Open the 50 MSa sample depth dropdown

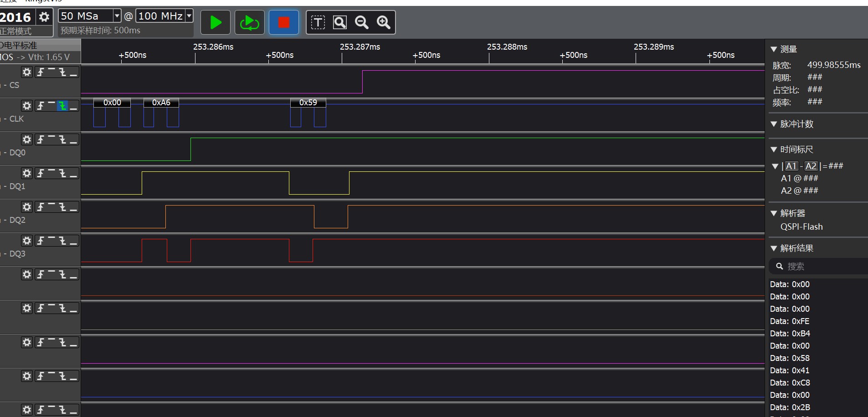(x=117, y=16)
